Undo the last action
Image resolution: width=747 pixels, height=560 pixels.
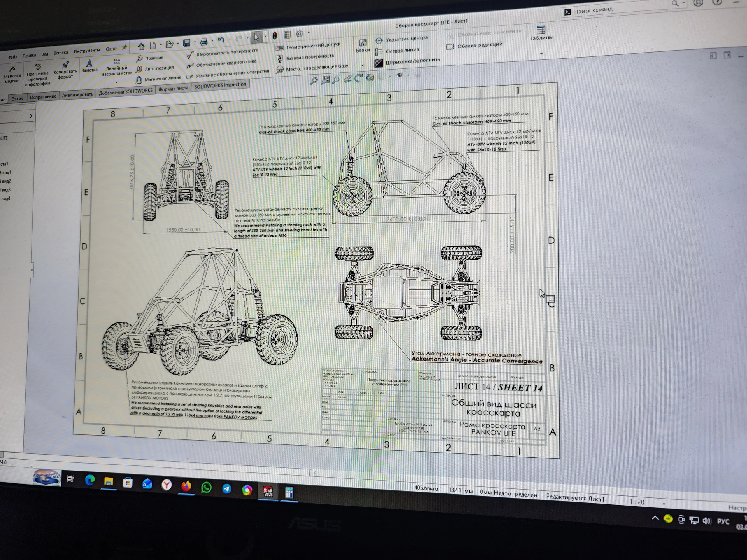click(x=221, y=40)
